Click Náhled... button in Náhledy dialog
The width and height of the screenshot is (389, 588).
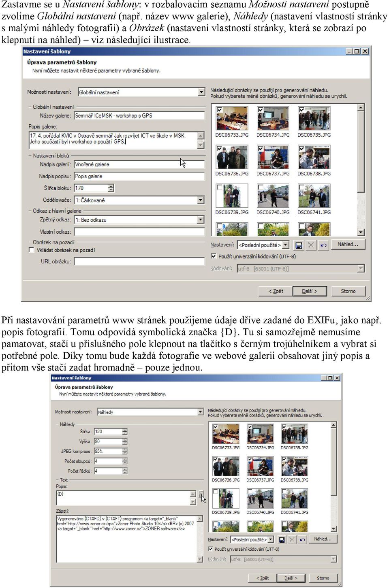323,539
